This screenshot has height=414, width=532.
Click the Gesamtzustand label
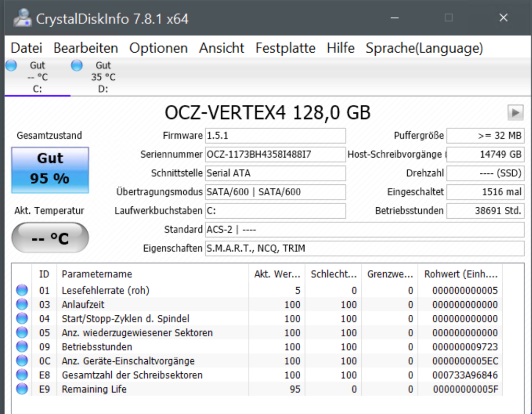(50, 136)
